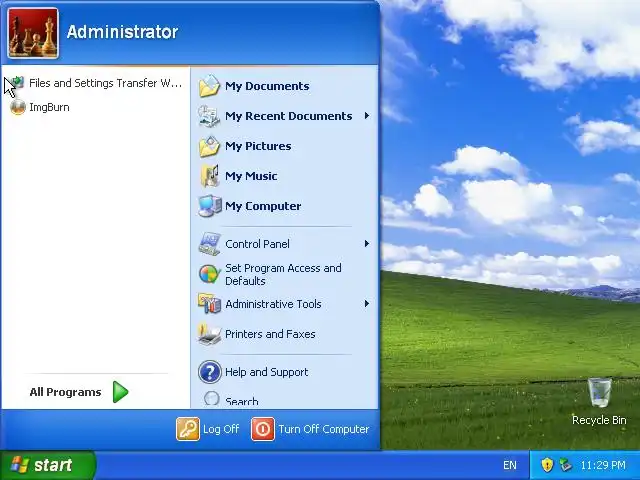Click the Log Off text
Viewport: 640px width, 480px height.
click(221, 429)
